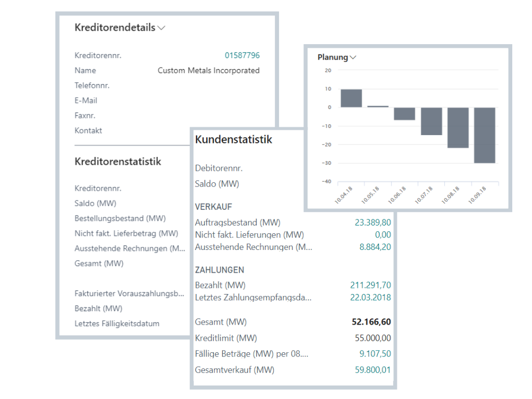Viewport: 532px width, 399px height.
Task: Click Saldo (MW) in Kundenstatistik
Action: (217, 184)
